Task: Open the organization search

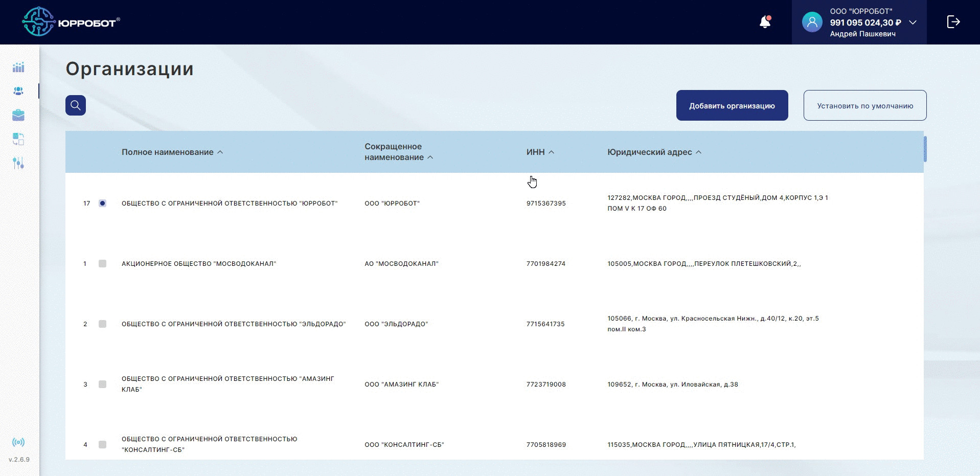Action: point(76,105)
